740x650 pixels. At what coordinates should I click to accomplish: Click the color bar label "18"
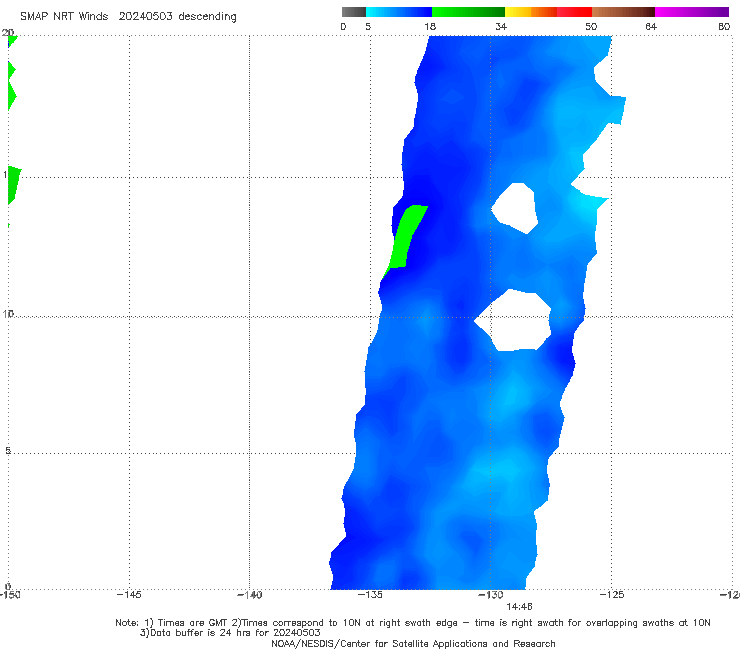pyautogui.click(x=430, y=26)
